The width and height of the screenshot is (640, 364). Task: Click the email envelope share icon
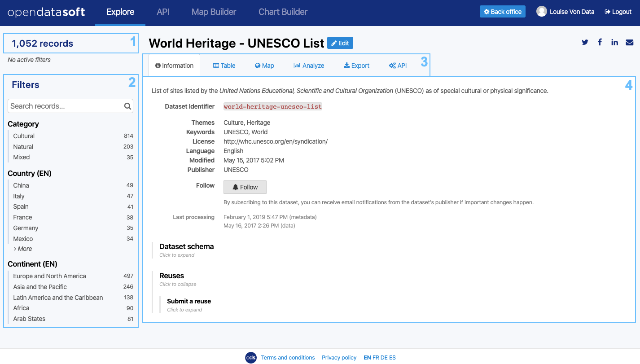point(630,42)
